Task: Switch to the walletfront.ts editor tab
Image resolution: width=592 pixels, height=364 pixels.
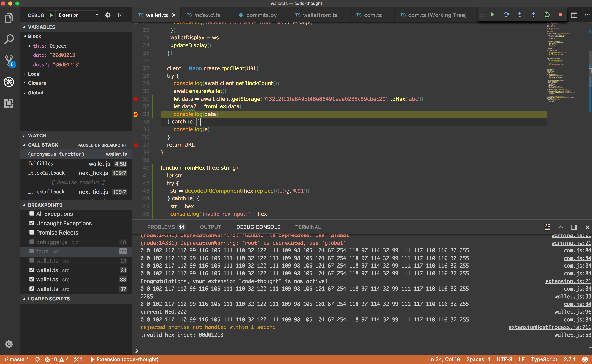Action: coord(320,15)
